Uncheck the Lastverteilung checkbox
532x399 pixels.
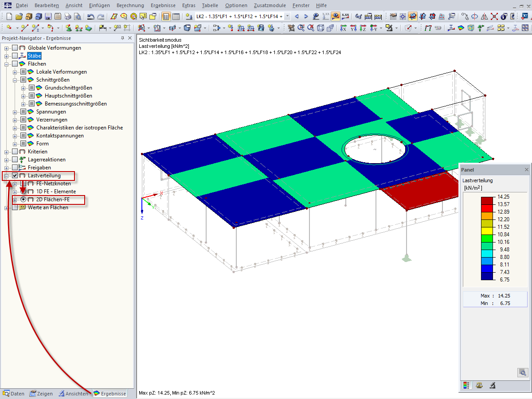(x=15, y=176)
